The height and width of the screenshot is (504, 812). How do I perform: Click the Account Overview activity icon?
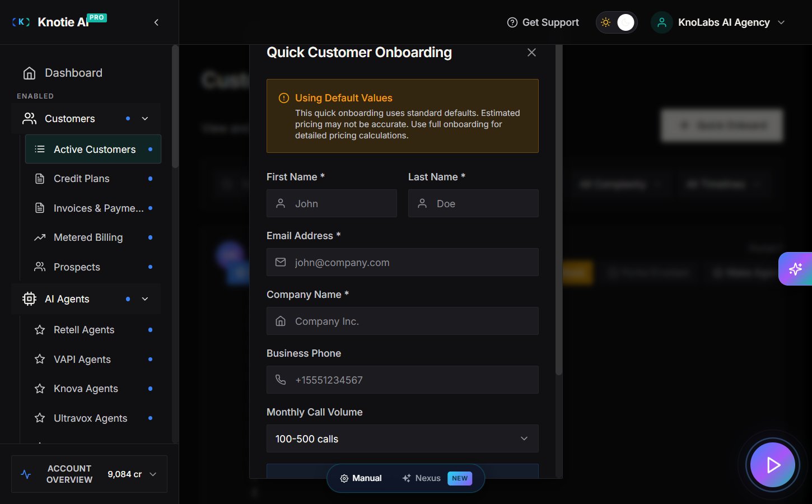coord(26,474)
